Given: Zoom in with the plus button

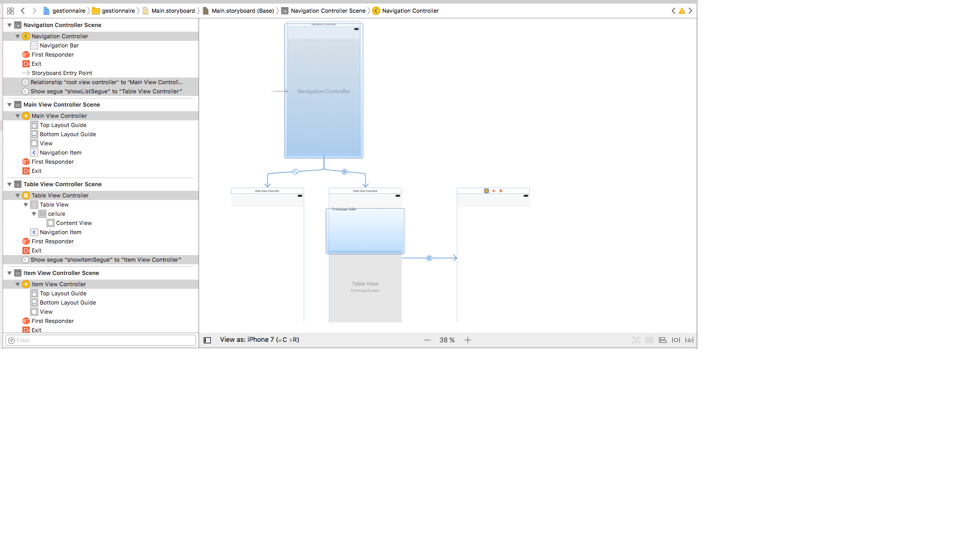Looking at the screenshot, I should pos(468,340).
